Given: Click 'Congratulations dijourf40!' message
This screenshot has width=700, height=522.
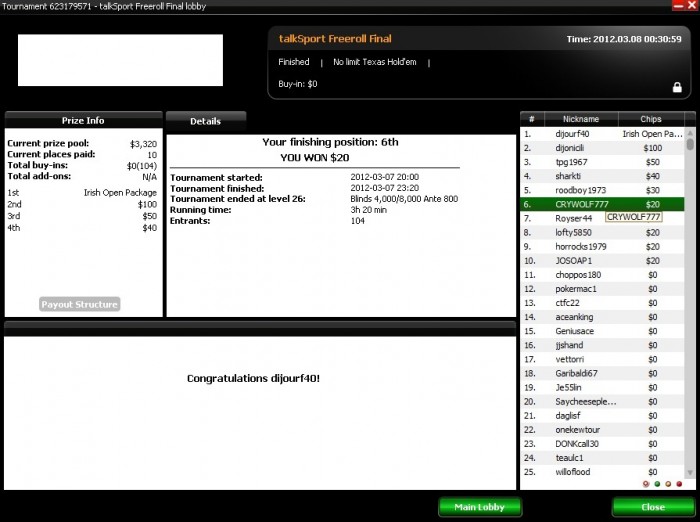Looking at the screenshot, I should tap(253, 379).
